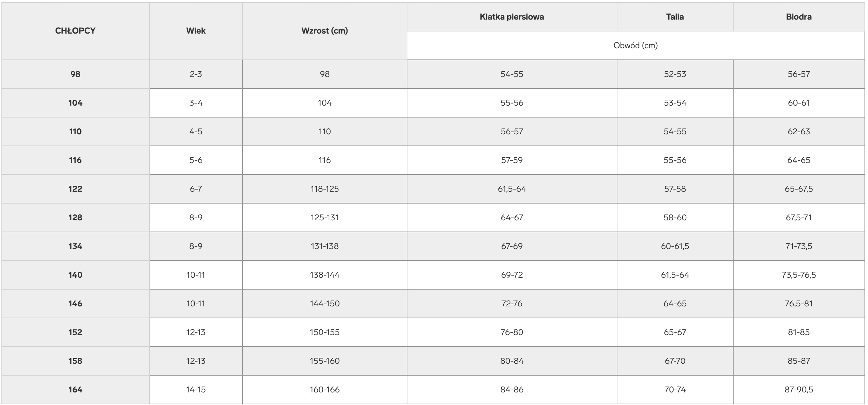Click the Obwód (cm) subheader cell
Image resolution: width=868 pixels, height=405 pixels.
(636, 45)
